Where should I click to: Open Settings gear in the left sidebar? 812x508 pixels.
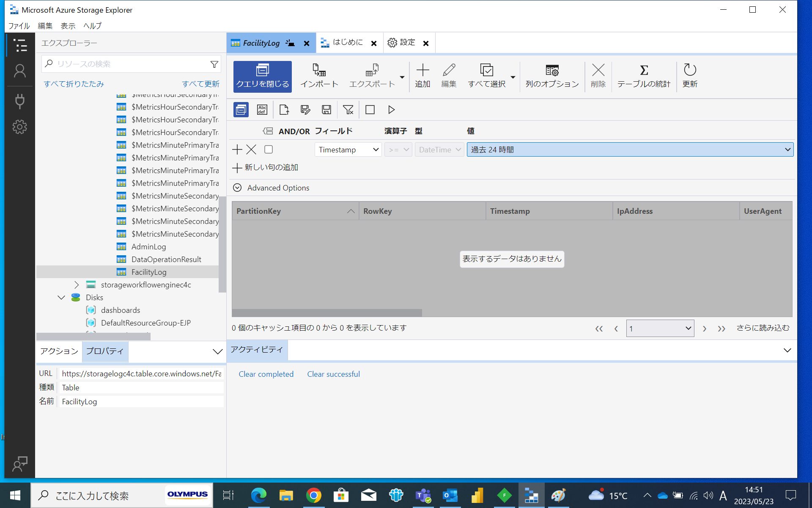coord(20,127)
